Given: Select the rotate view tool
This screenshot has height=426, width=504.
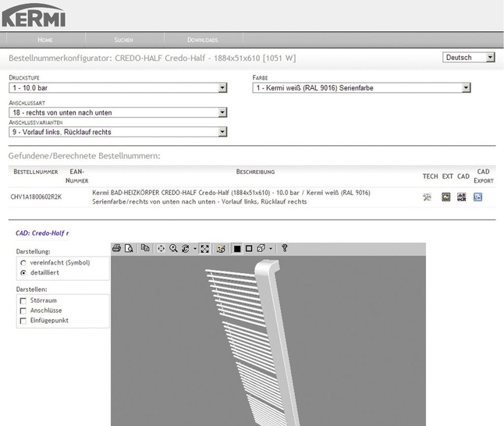Looking at the screenshot, I should (186, 248).
